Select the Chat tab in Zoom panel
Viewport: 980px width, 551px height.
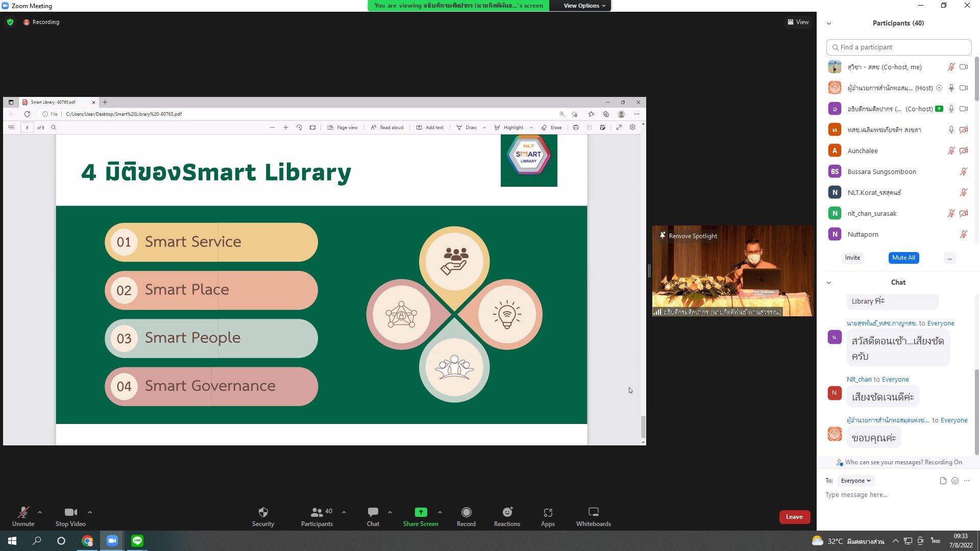898,282
